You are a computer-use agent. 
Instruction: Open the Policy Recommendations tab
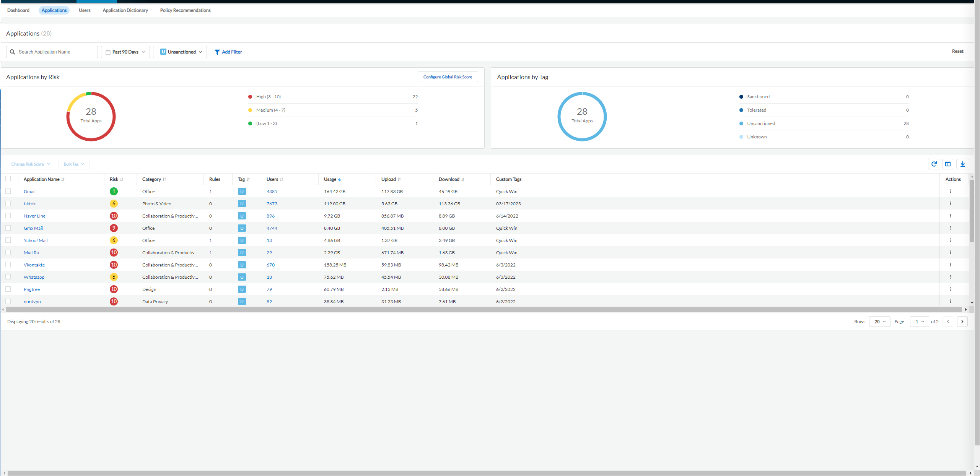point(185,10)
